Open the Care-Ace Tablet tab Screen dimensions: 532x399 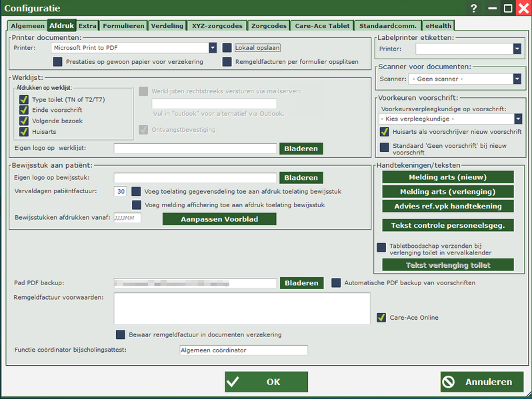pyautogui.click(x=321, y=25)
